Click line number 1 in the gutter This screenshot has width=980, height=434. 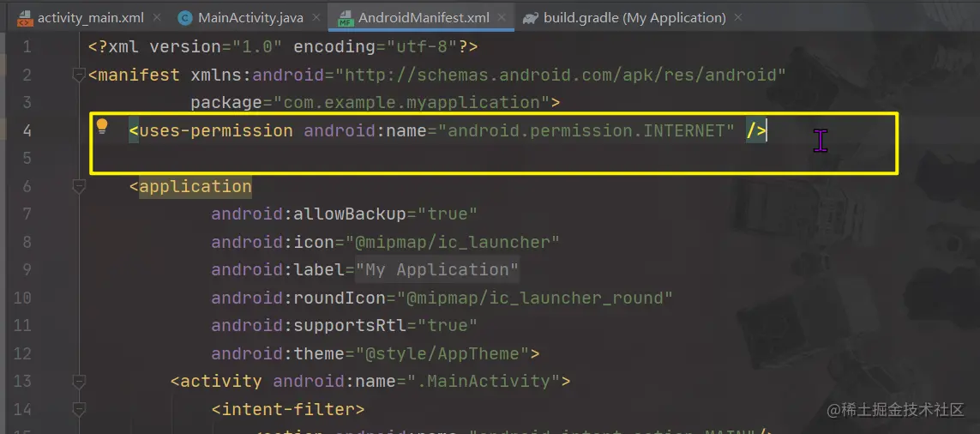click(27, 47)
